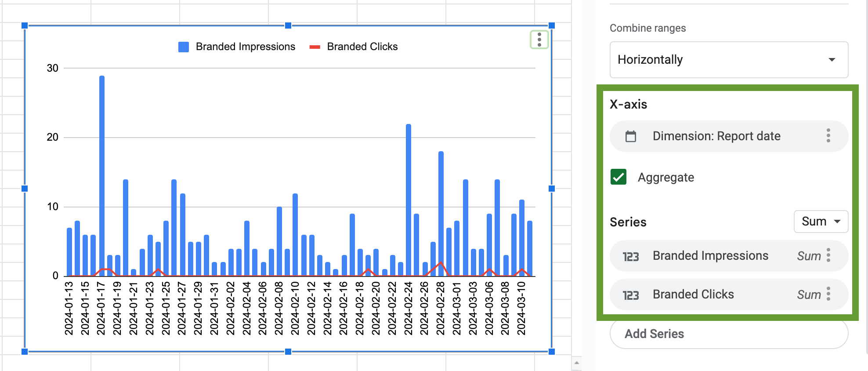Image resolution: width=868 pixels, height=371 pixels.
Task: Select the Branded Clicks series chip
Action: click(729, 295)
